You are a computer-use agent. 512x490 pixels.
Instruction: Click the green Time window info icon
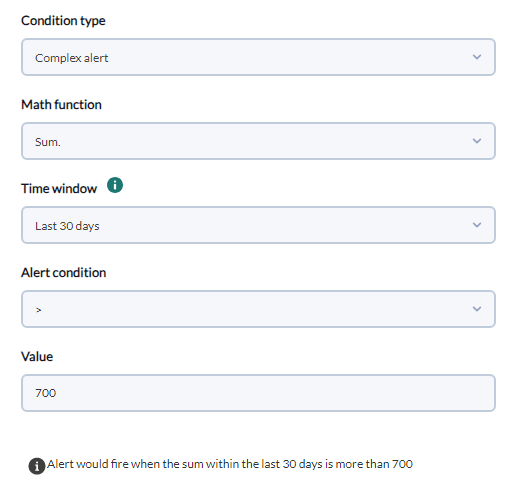click(x=115, y=185)
